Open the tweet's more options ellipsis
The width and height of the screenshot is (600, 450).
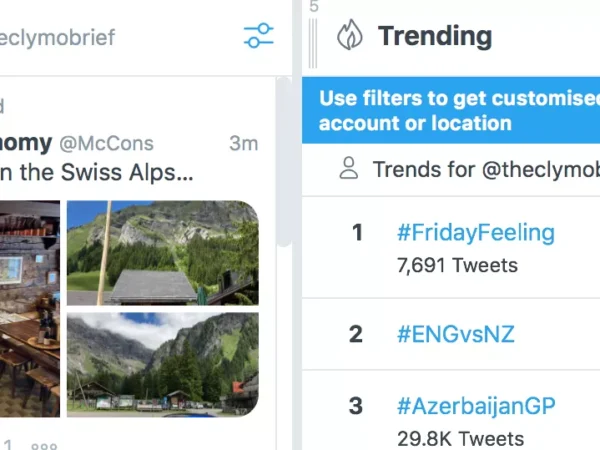click(x=44, y=445)
